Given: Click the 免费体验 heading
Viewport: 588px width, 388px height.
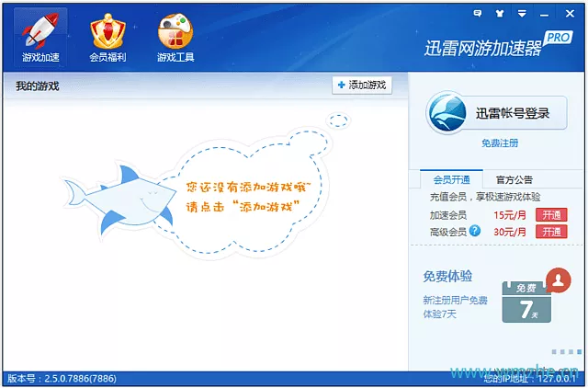Looking at the screenshot, I should tap(447, 277).
